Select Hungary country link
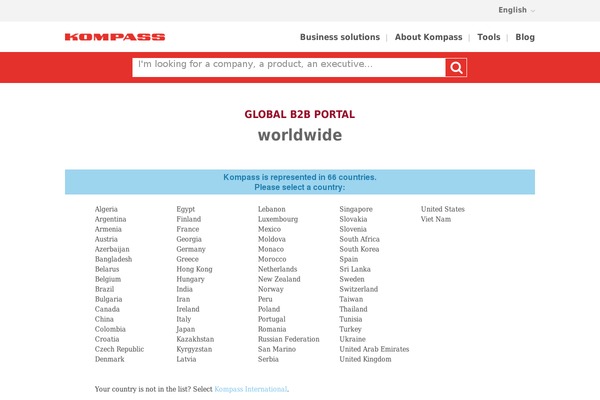This screenshot has height=400, width=600. 191,279
